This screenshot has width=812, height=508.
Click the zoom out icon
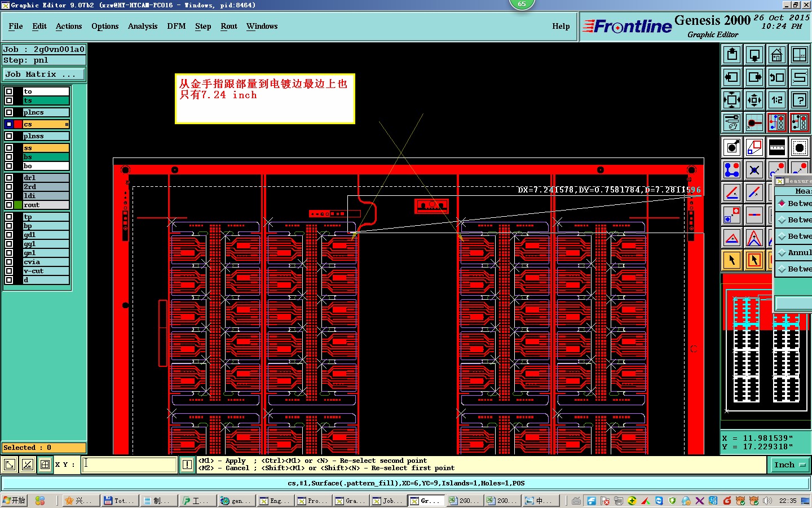pyautogui.click(x=754, y=100)
